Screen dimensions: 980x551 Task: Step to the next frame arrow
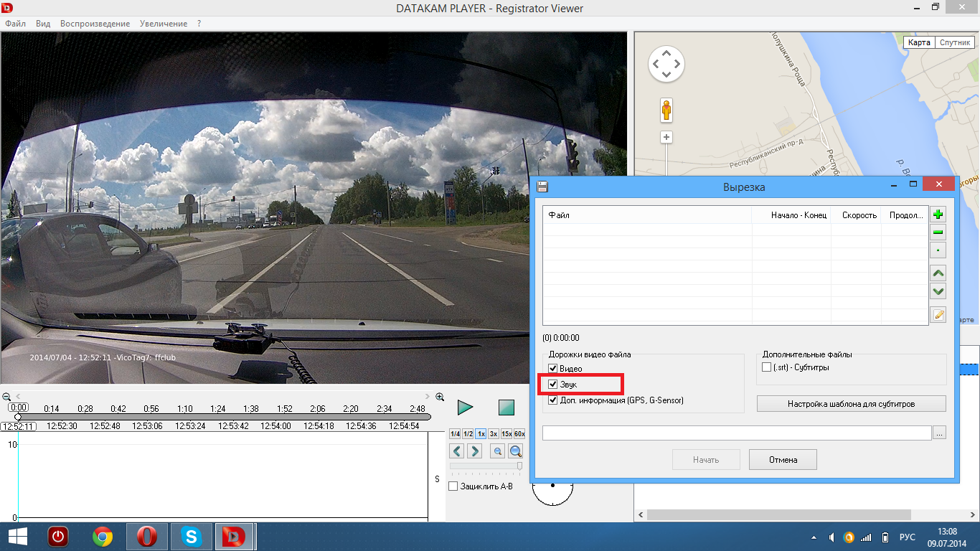pos(474,451)
